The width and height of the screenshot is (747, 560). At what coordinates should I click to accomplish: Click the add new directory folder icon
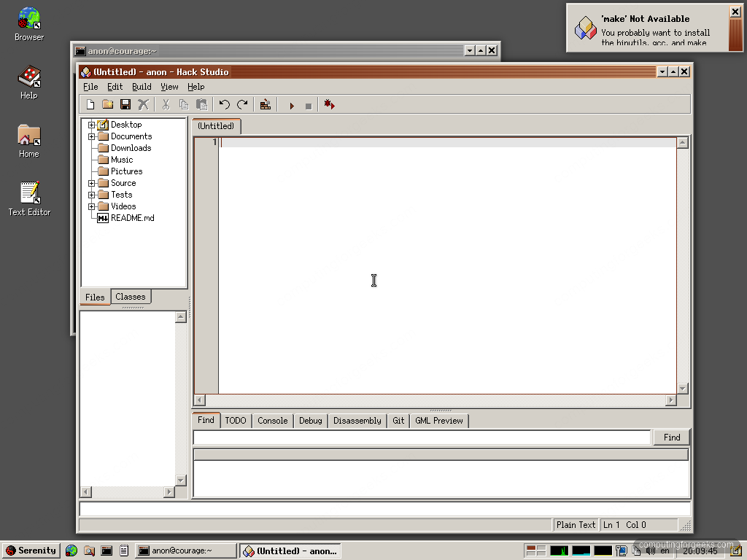click(108, 105)
